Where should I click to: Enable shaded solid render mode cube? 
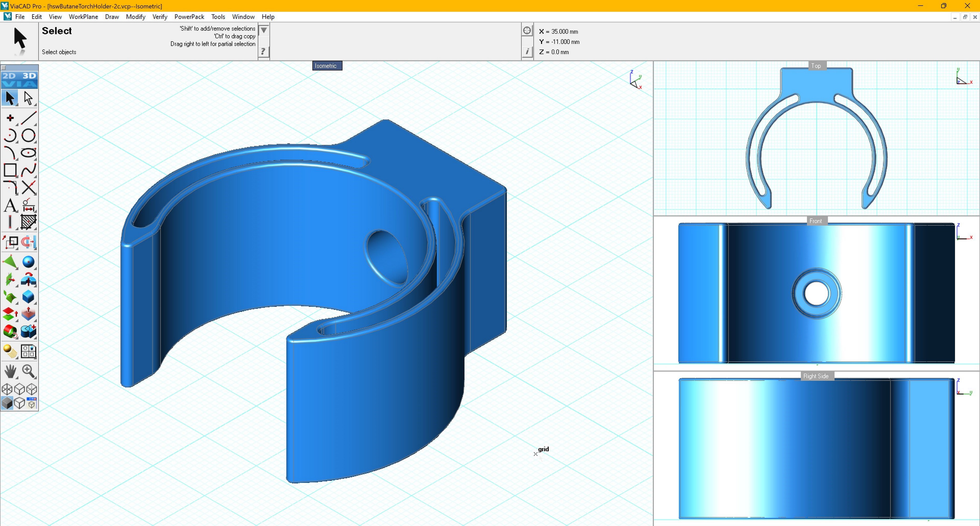click(7, 403)
